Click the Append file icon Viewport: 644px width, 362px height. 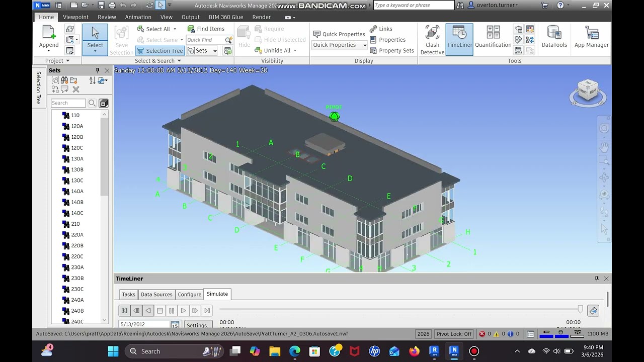coord(49,33)
